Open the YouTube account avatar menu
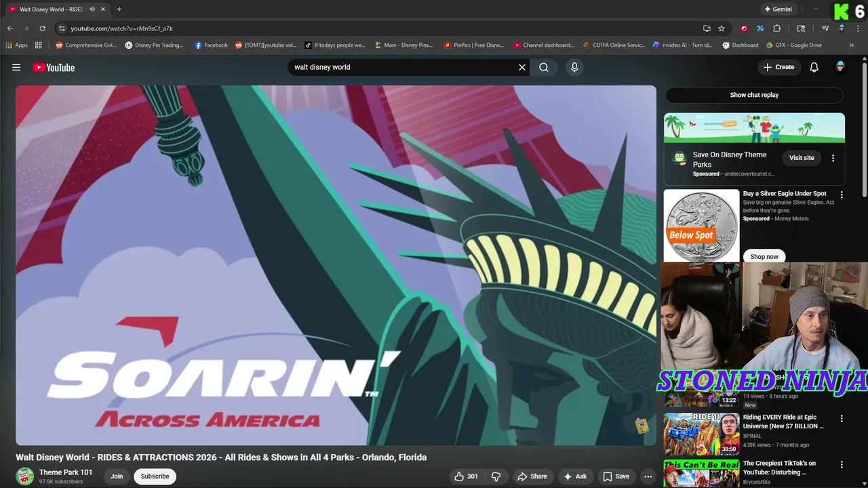This screenshot has height=488, width=868. (840, 67)
